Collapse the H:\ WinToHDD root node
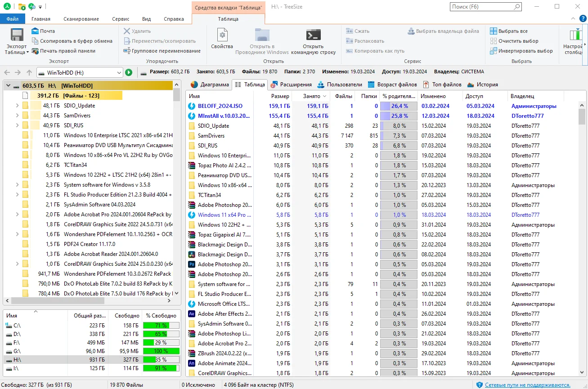Image resolution: width=588 pixels, height=389 pixels. [x=8, y=86]
